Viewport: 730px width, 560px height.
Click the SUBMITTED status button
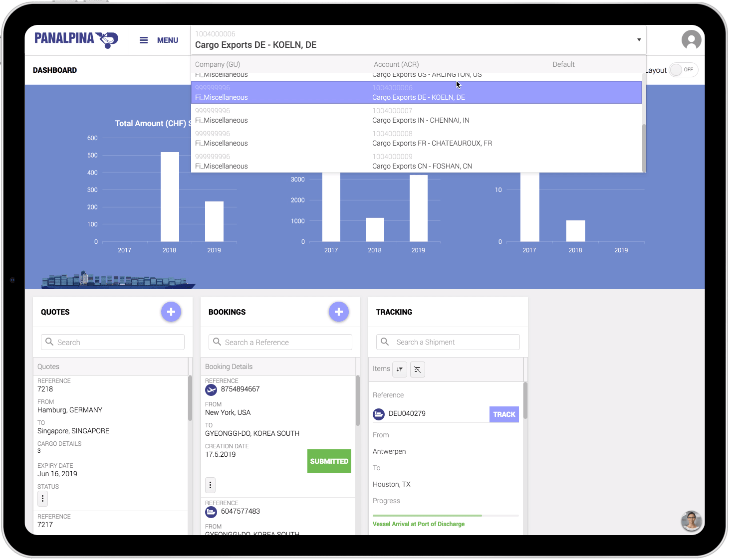tap(329, 461)
